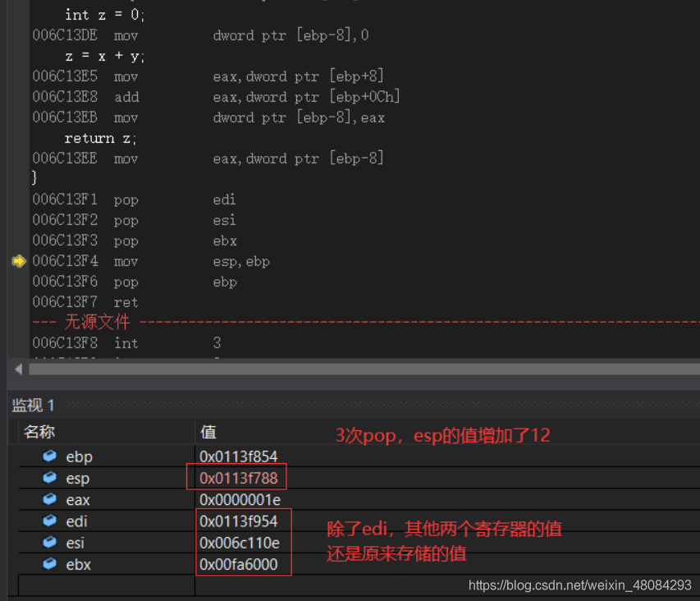Click int 3 instruction at 006C13F8
Viewport: 700px width, 601px height.
[126, 343]
